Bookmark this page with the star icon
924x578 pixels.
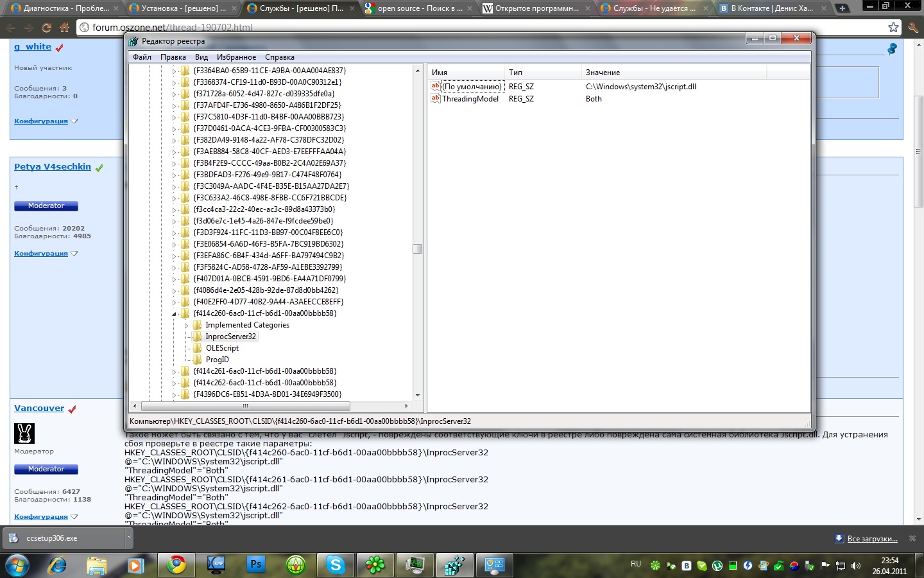[893, 28]
